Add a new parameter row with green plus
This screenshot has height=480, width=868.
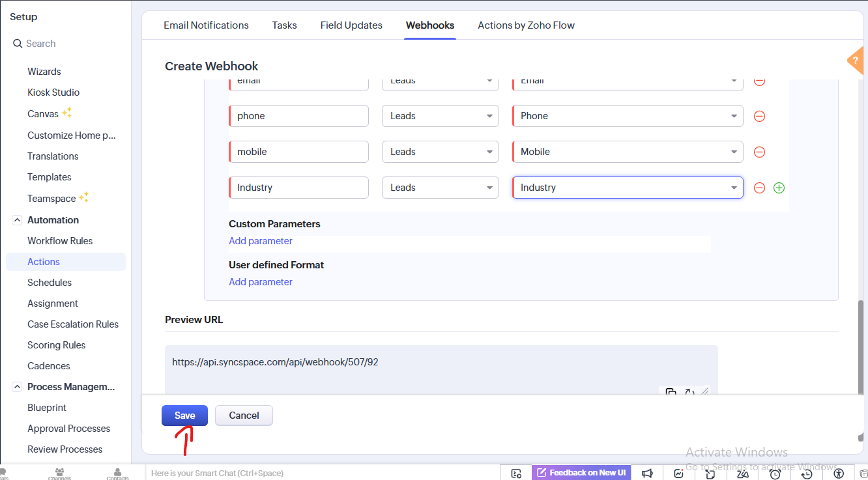(779, 188)
